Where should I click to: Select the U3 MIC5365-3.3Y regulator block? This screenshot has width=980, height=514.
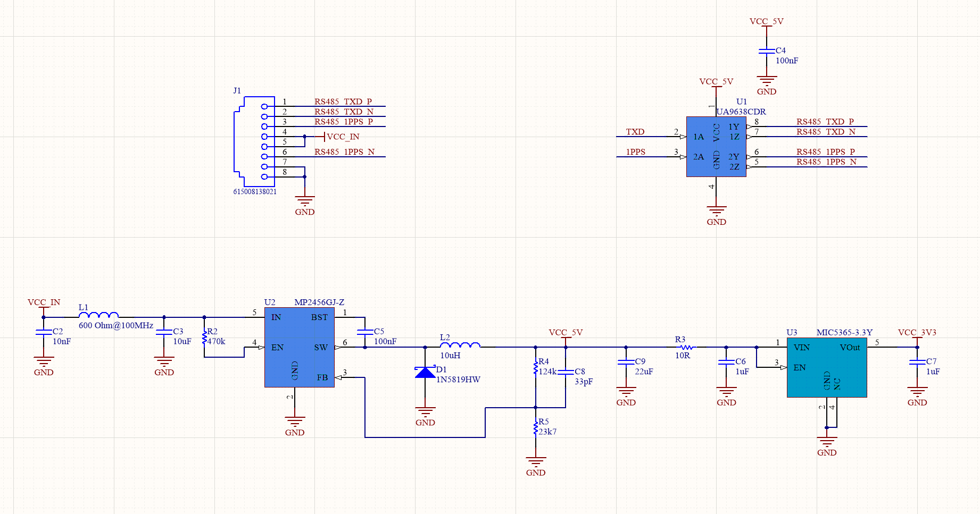[827, 367]
